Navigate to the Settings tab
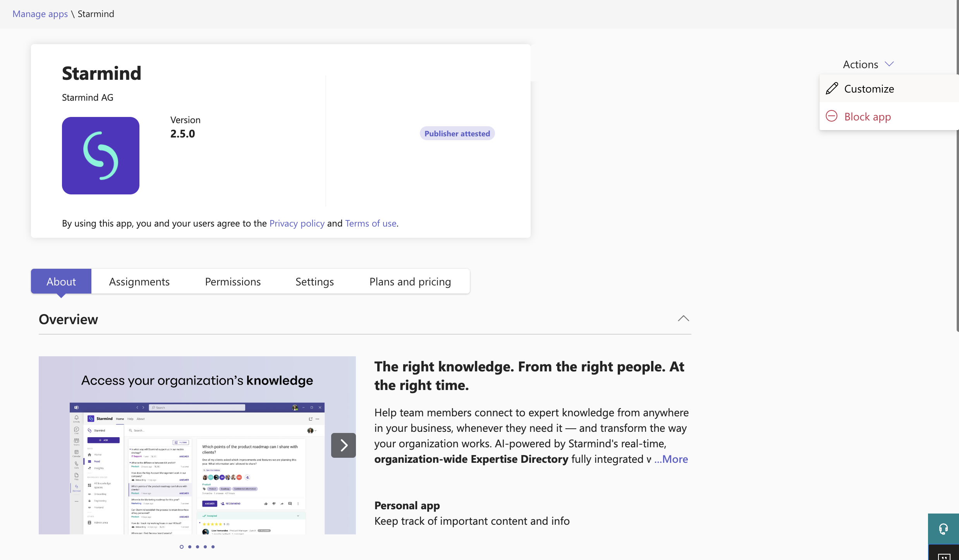The image size is (959, 560). click(315, 281)
